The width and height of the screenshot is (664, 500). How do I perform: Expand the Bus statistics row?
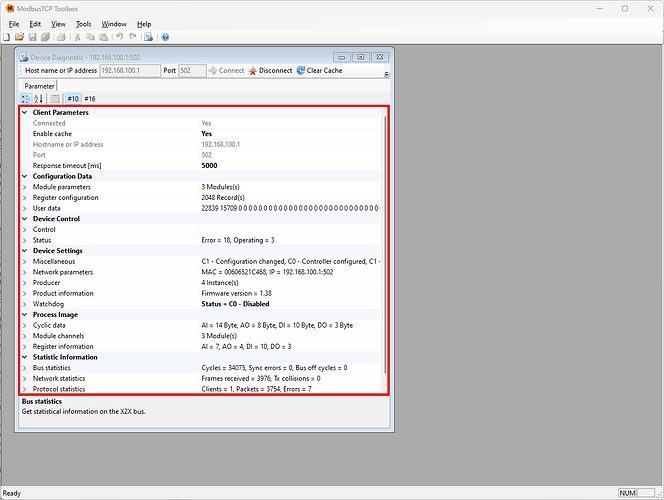click(25, 368)
